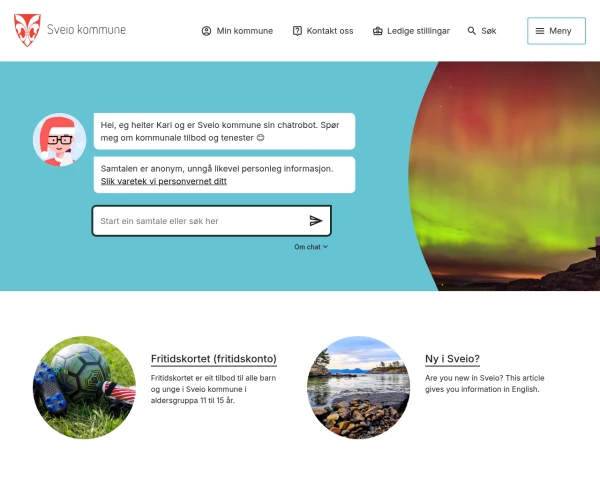Open the Ledige stillingar link
Image resolution: width=600 pixels, height=480 pixels.
click(x=411, y=31)
